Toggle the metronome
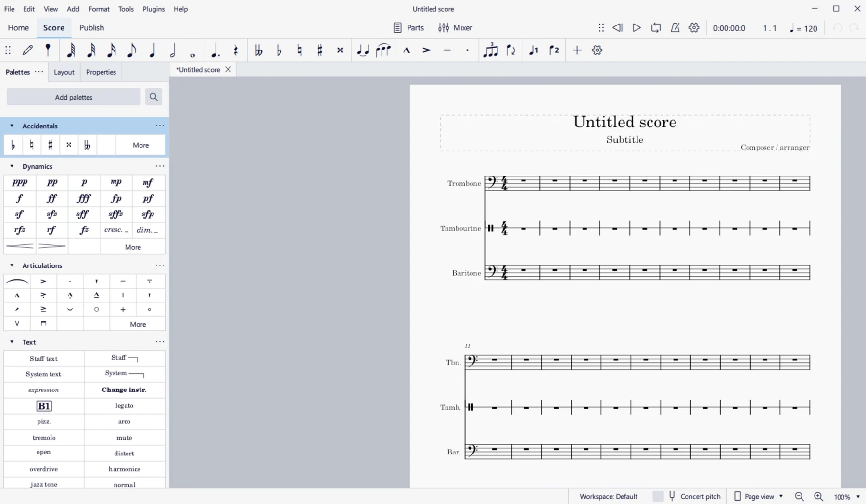 point(675,28)
